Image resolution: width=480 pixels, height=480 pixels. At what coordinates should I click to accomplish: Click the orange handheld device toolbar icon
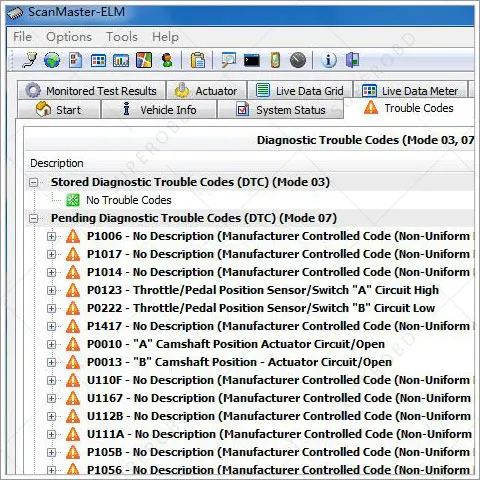click(x=275, y=60)
